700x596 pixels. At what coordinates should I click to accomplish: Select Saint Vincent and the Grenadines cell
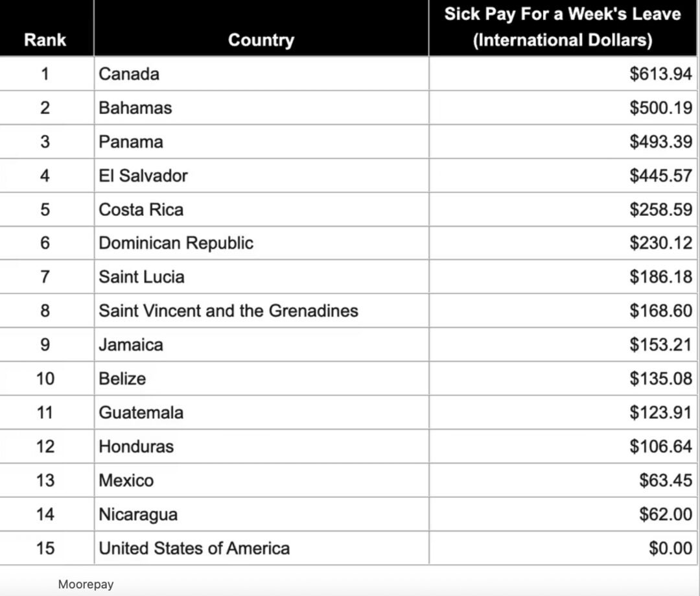[x=228, y=311]
